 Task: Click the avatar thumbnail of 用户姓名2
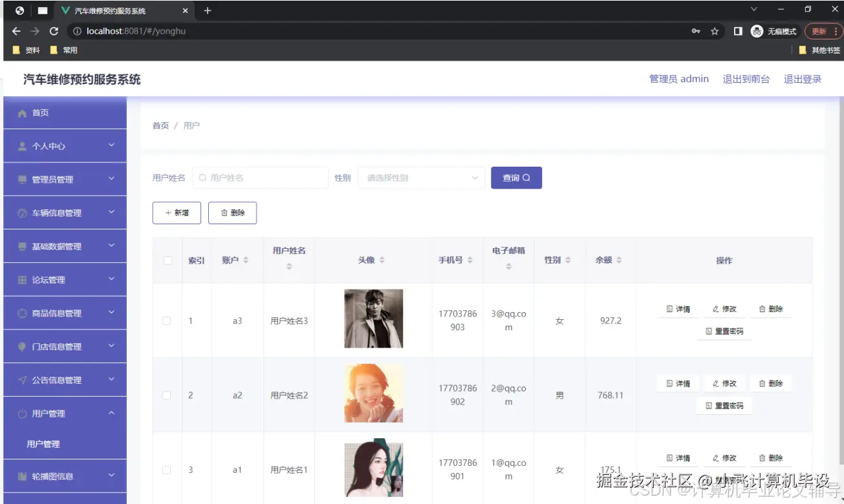374,394
